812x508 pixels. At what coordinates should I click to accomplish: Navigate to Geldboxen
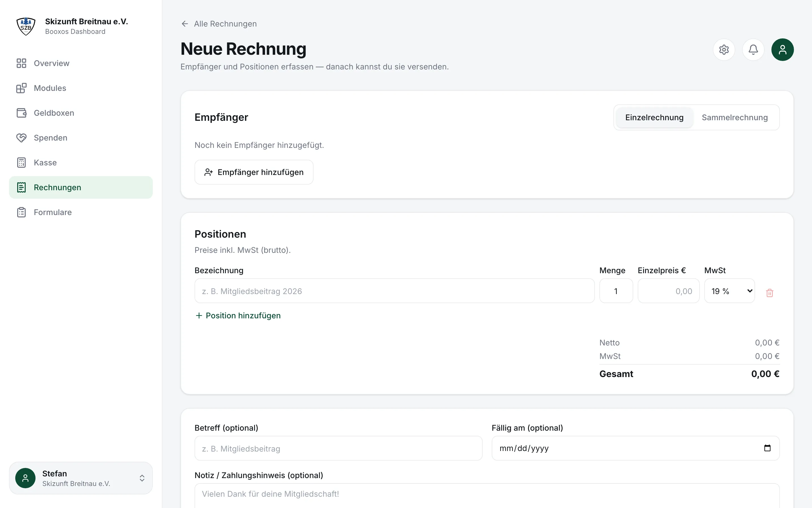[x=81, y=113]
